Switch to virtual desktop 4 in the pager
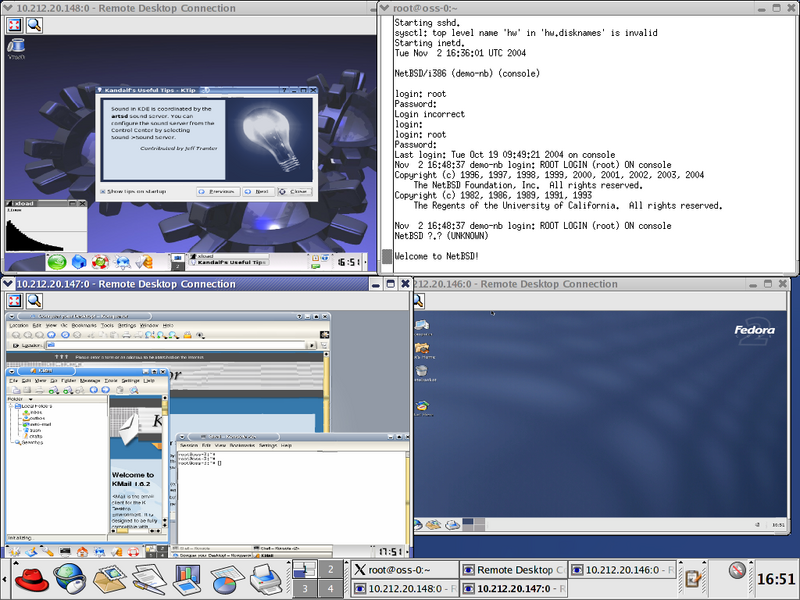 click(329, 587)
